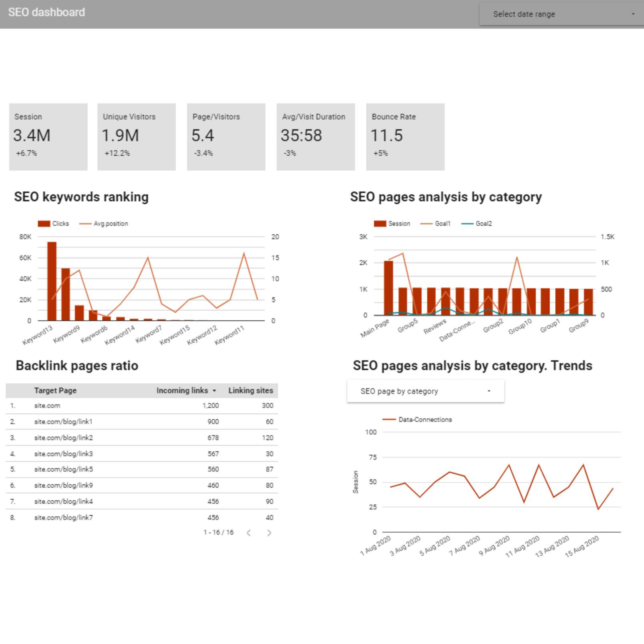Click Data-Connections legend line icon
Image resolution: width=644 pixels, height=644 pixels.
tap(389, 420)
